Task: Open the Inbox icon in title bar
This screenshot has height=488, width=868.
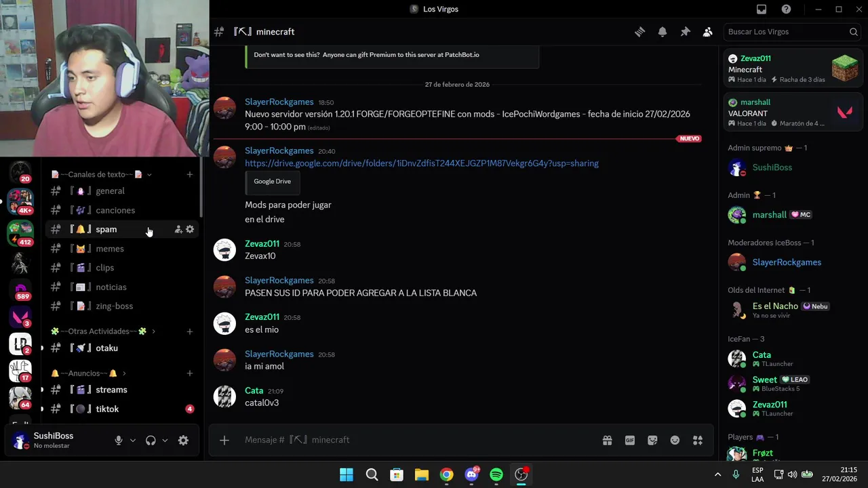Action: 762,9
